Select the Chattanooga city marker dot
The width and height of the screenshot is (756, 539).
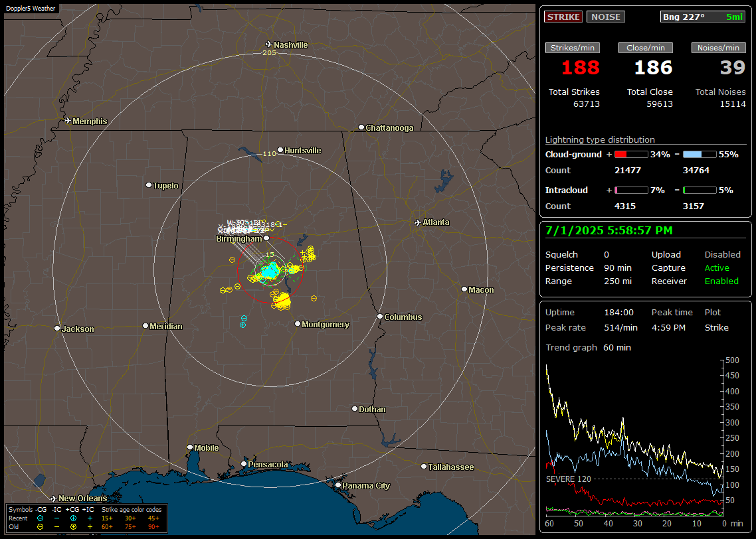pos(361,127)
